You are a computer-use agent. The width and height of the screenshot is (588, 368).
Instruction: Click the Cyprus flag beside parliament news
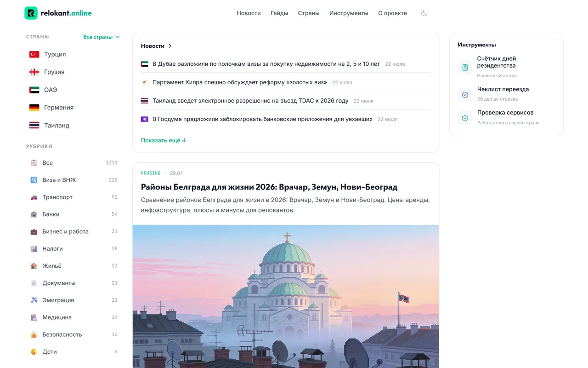(145, 82)
